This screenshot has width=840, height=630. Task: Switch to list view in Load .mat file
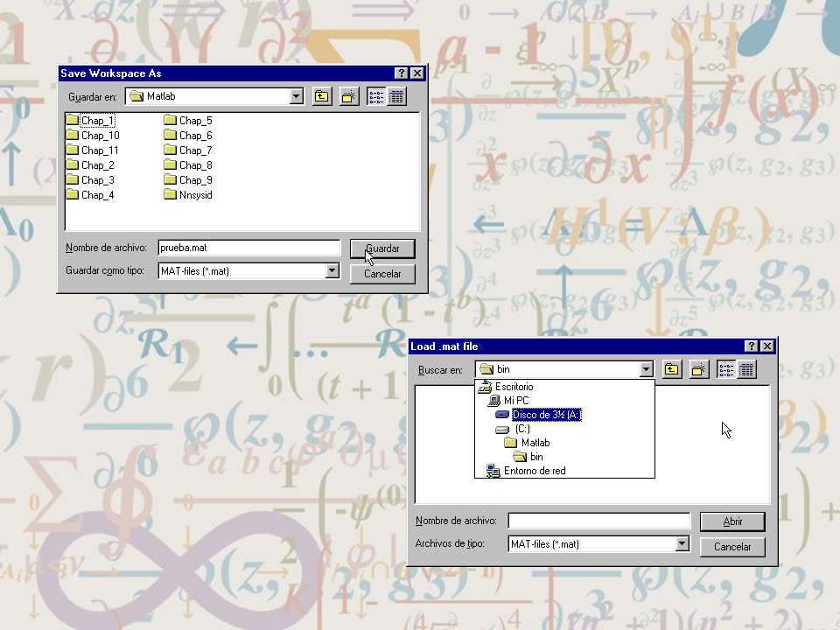726,369
